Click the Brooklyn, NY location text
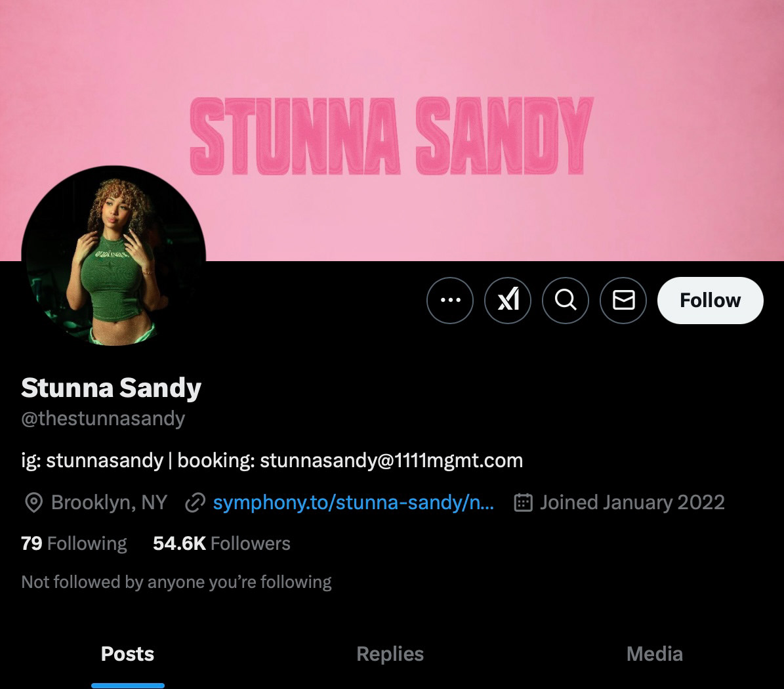The width and height of the screenshot is (784, 689). click(109, 503)
